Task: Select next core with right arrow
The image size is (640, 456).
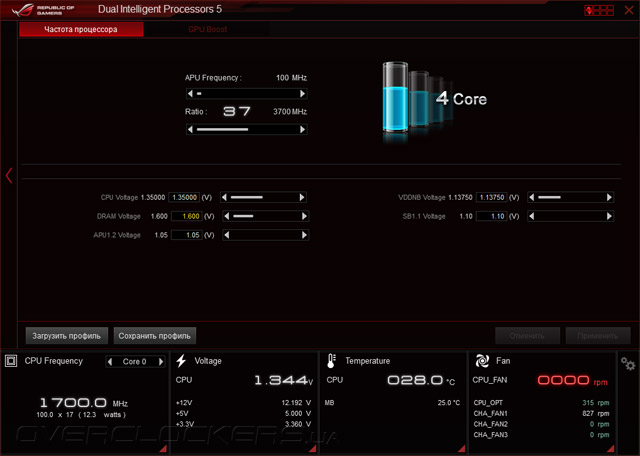Action: coord(161,361)
